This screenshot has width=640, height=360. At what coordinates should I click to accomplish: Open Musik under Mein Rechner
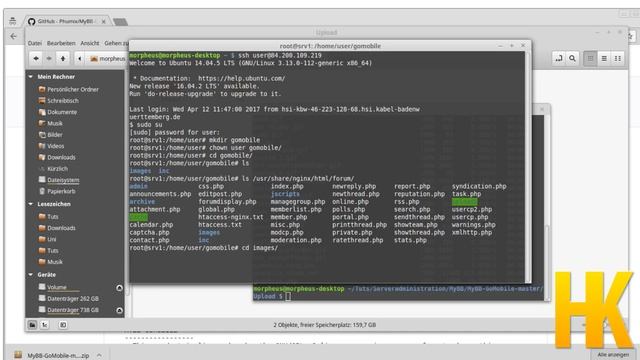click(51, 123)
